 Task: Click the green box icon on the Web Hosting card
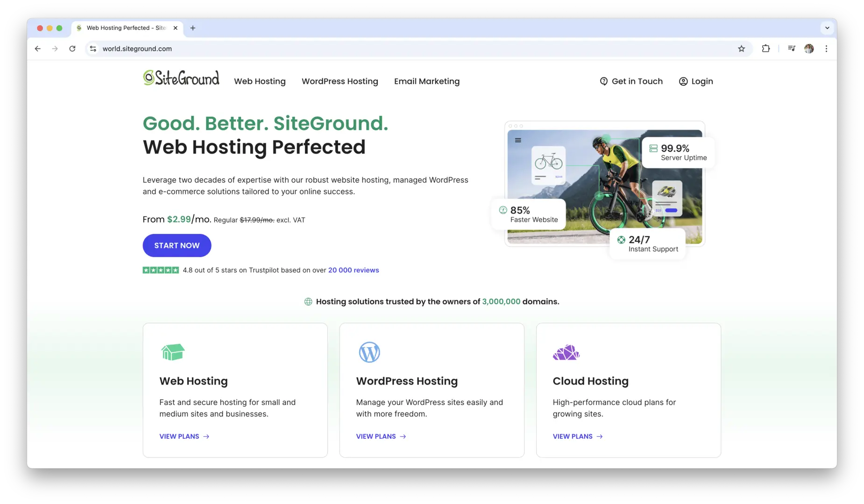point(172,352)
